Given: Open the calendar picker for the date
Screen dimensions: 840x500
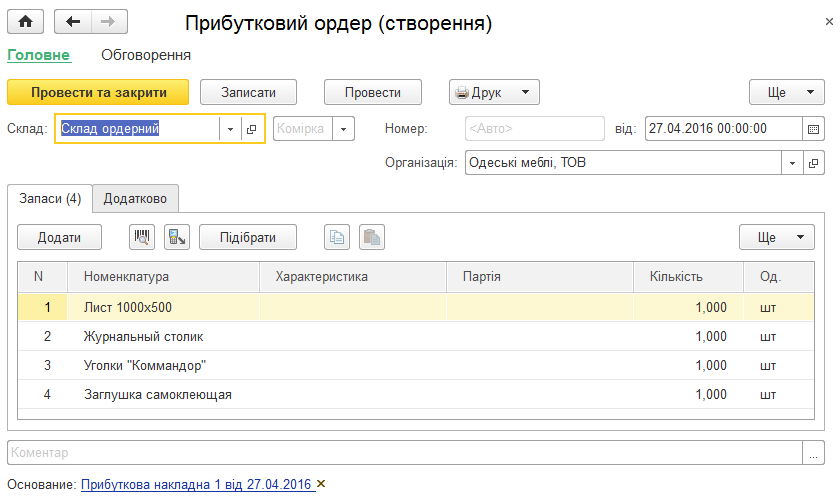Looking at the screenshot, I should (x=813, y=129).
